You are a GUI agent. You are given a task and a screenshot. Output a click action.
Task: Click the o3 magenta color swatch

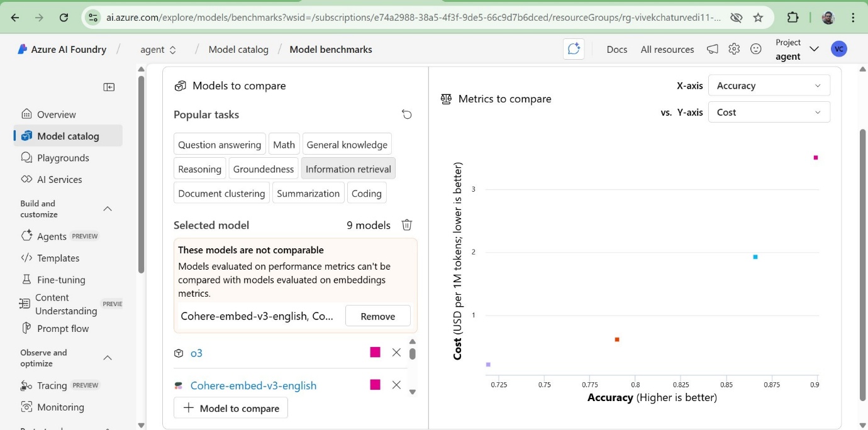pos(376,353)
